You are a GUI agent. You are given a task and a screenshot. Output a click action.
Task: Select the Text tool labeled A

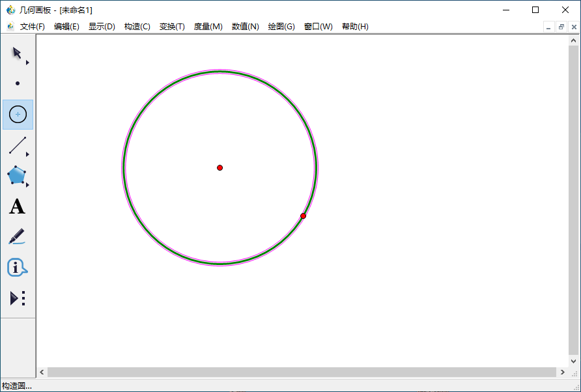[17, 206]
